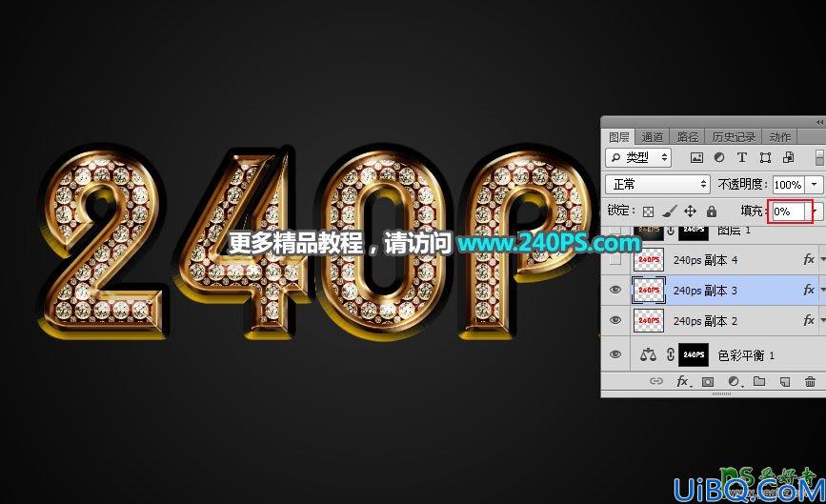This screenshot has height=504, width=826.
Task: Select layer name 240ps 副本 2
Action: (x=705, y=321)
